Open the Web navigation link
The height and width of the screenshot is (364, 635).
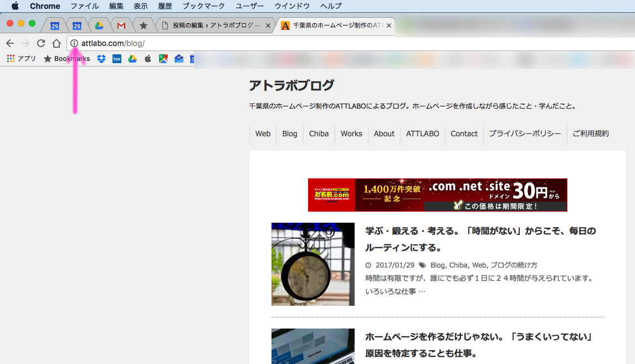tap(263, 134)
